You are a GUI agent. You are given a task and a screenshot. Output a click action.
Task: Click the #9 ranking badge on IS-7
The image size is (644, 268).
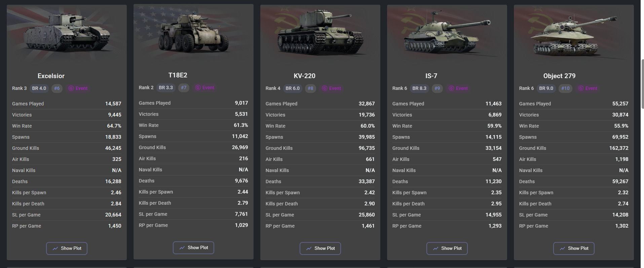437,88
